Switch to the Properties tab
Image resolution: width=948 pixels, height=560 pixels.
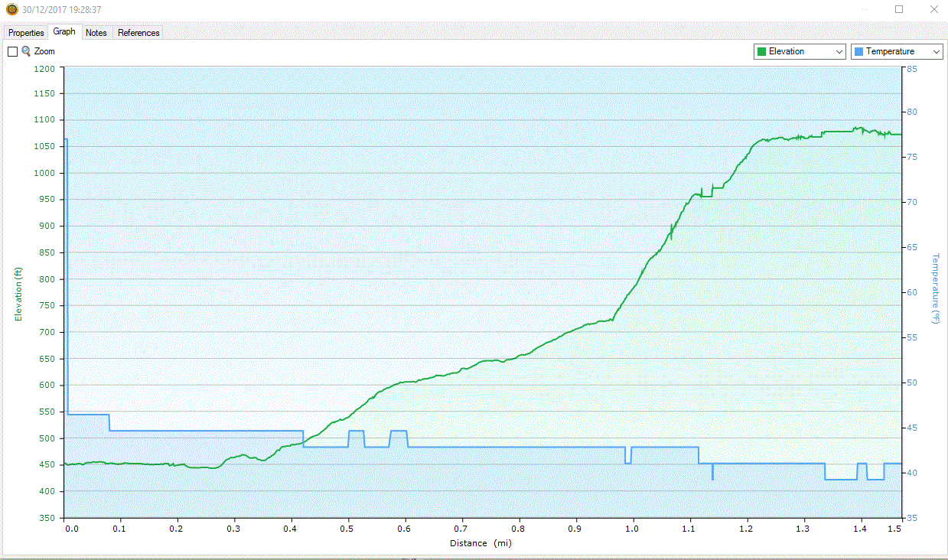(x=26, y=33)
